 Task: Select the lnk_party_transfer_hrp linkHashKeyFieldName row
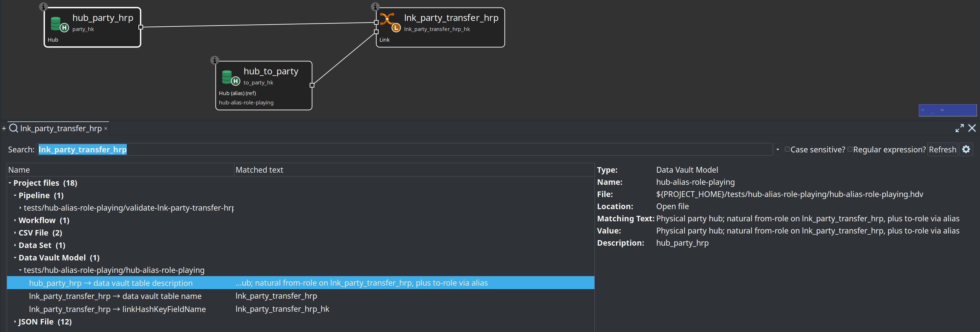click(301, 309)
